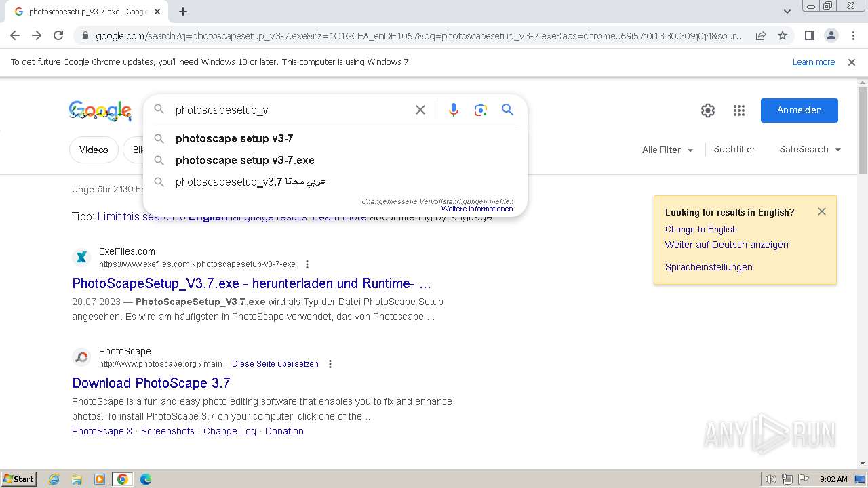Translate the PhotoScape page

coord(275,364)
